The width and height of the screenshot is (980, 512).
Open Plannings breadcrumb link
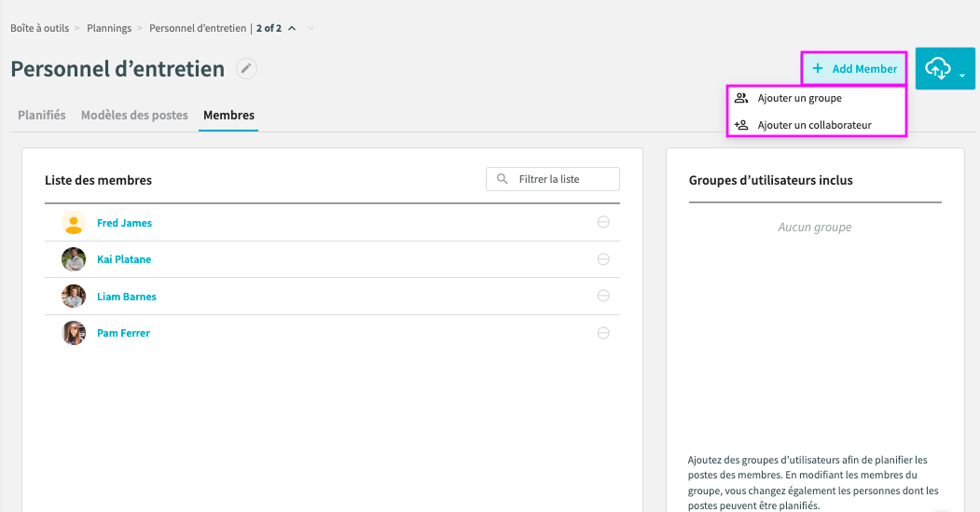tap(109, 28)
